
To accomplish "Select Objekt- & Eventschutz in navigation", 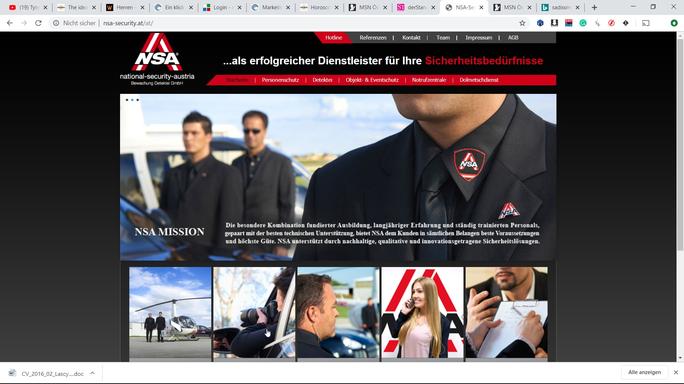I will pyautogui.click(x=372, y=80).
